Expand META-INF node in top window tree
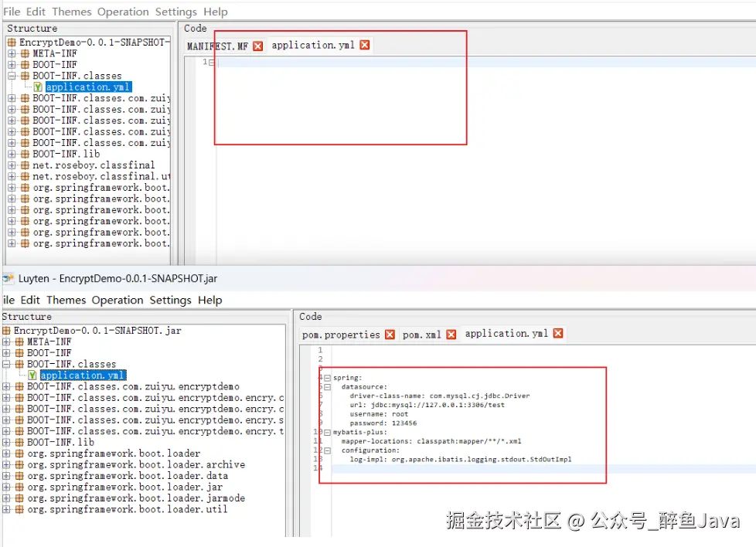Screen dimensions: 756x547 point(12,53)
